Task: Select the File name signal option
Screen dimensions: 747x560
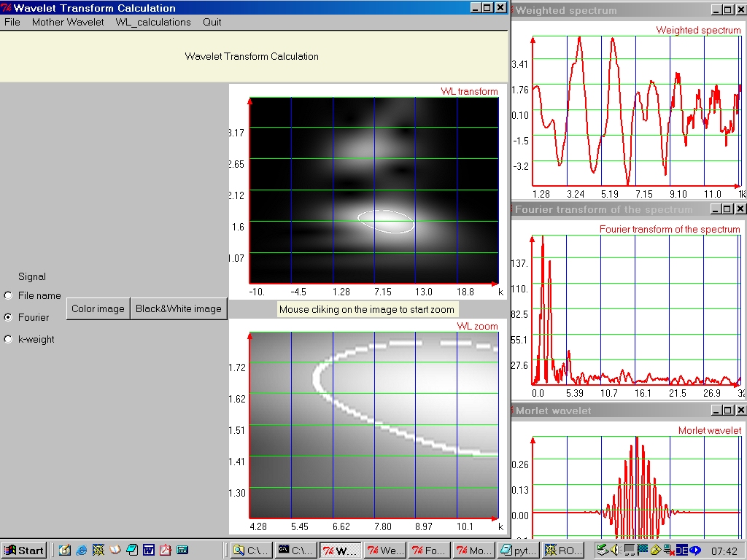Action: [9, 295]
